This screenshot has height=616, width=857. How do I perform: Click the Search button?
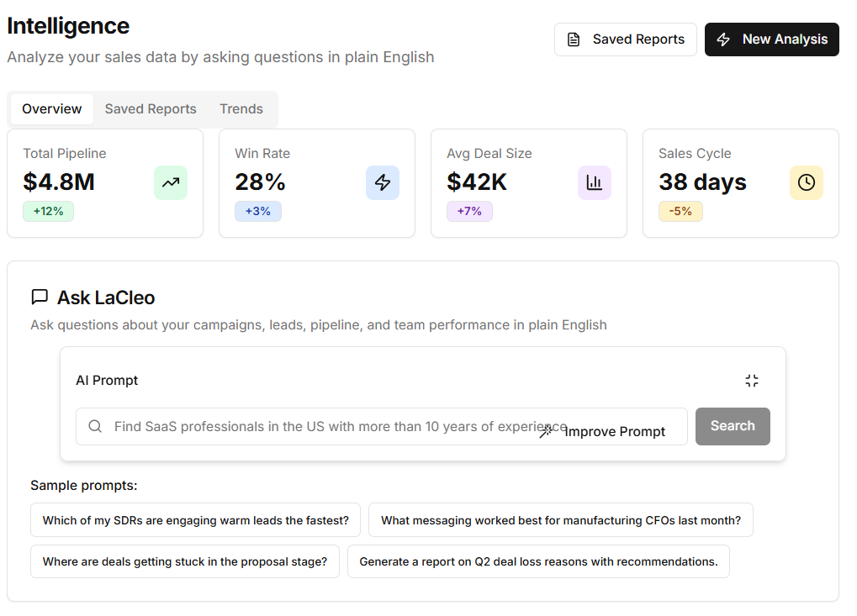coord(732,426)
